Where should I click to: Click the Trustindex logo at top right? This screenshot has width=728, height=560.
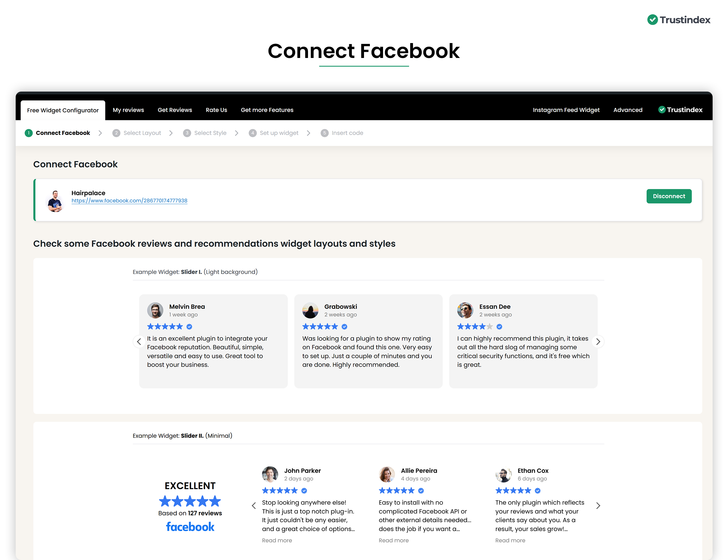[x=678, y=20]
